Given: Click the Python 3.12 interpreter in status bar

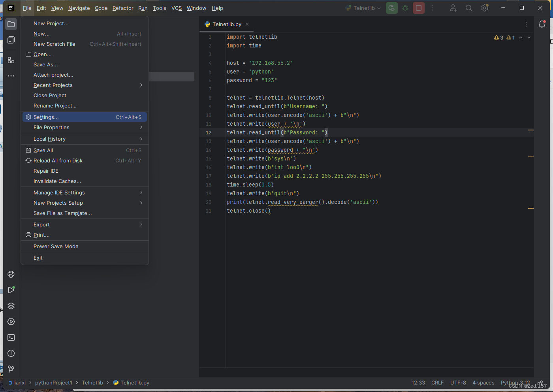Looking at the screenshot, I should coord(515,383).
